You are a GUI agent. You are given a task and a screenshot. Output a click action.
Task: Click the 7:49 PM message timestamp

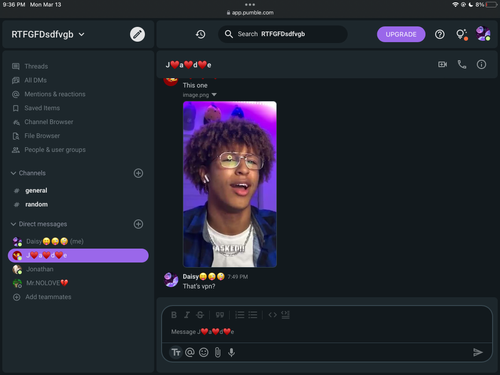238,277
